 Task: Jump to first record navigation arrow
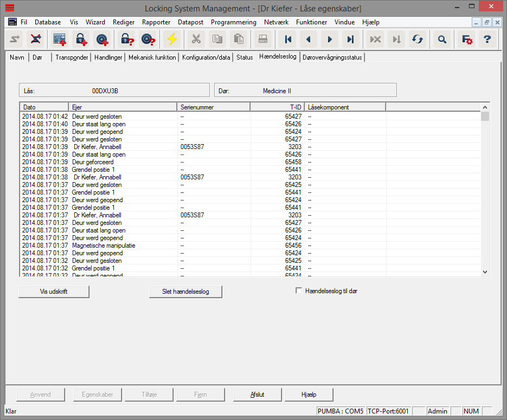point(288,39)
